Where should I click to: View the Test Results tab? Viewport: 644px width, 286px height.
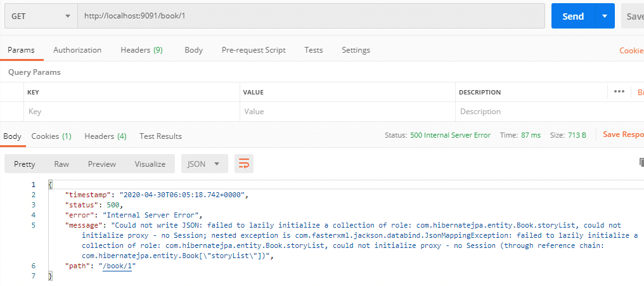(x=160, y=136)
